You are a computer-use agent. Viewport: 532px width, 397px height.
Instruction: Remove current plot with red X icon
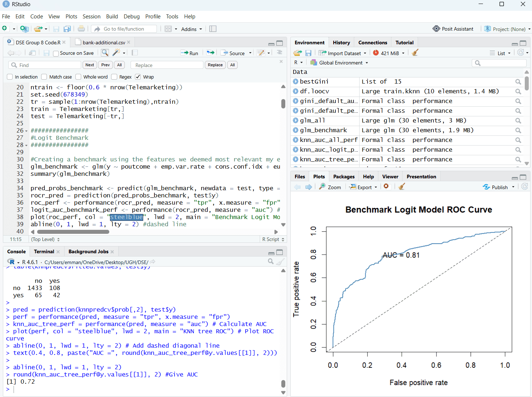tap(386, 186)
